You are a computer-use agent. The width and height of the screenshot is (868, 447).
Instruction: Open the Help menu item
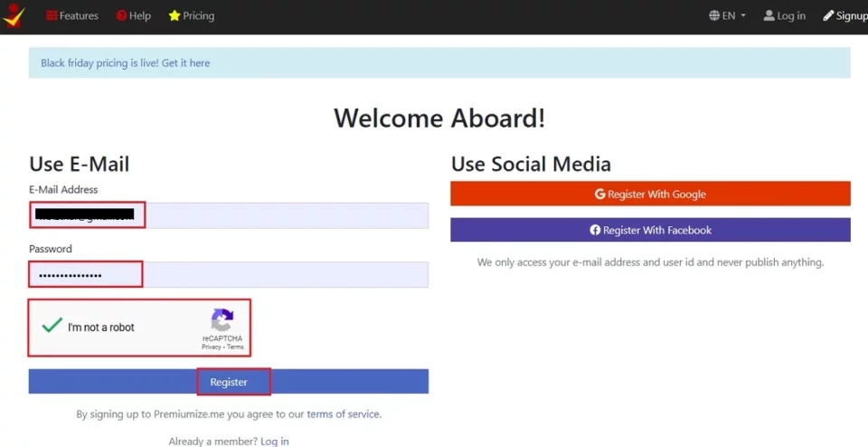tap(134, 16)
